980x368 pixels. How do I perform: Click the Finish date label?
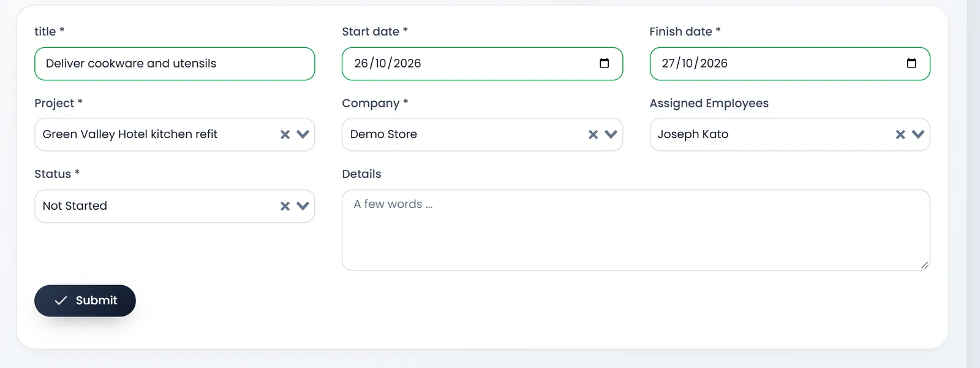[x=685, y=31]
